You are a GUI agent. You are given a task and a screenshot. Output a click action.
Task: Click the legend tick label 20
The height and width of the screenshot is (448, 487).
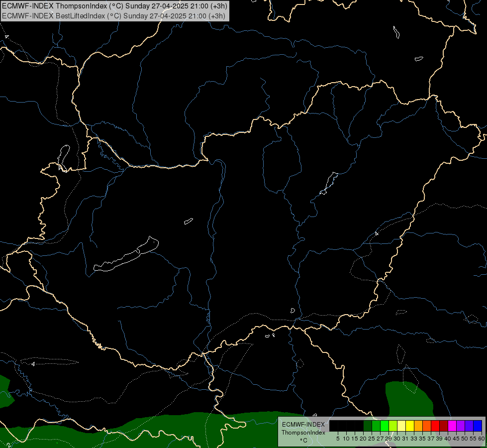point(363,439)
